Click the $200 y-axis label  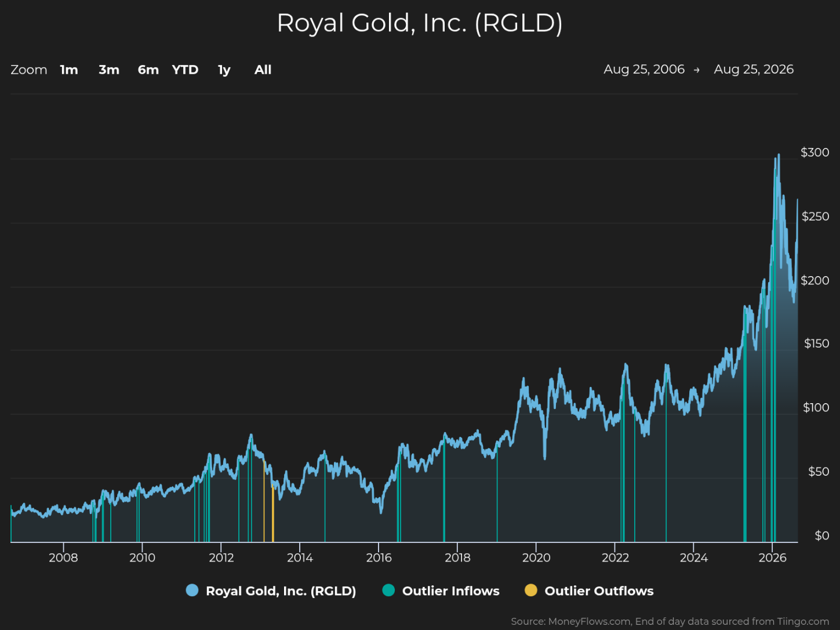(x=814, y=281)
